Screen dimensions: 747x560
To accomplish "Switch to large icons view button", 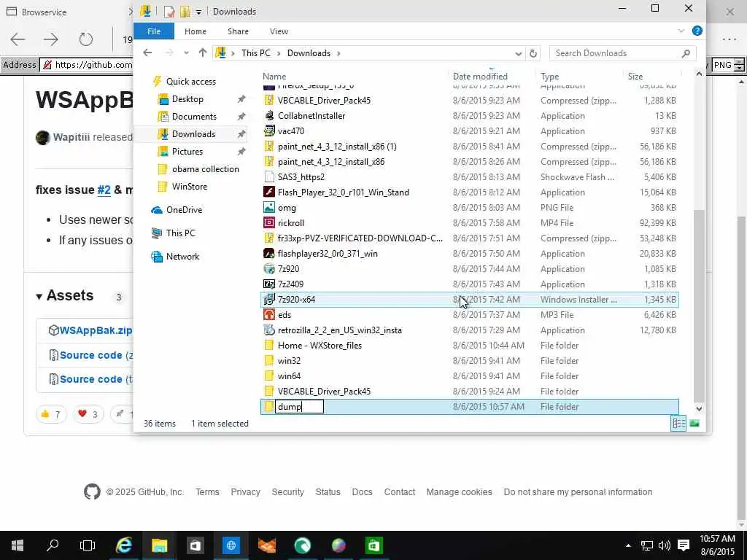I will tap(694, 424).
